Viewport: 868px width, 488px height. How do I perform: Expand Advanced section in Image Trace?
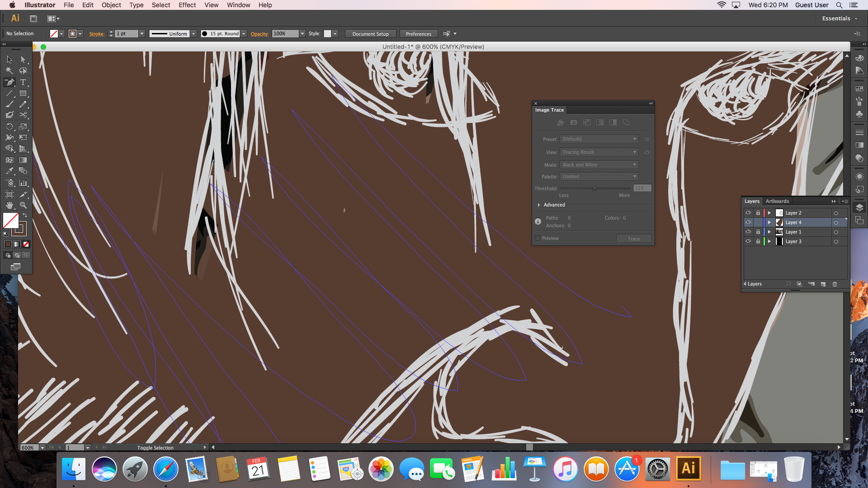539,205
